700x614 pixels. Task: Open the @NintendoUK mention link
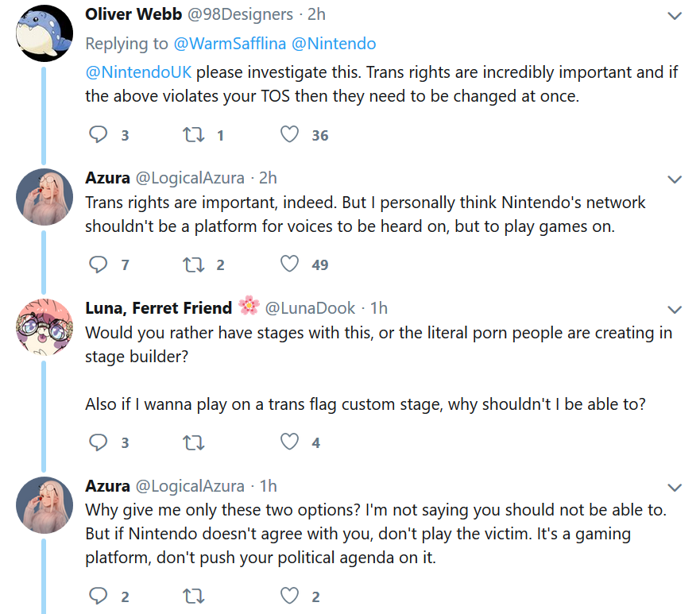(138, 72)
